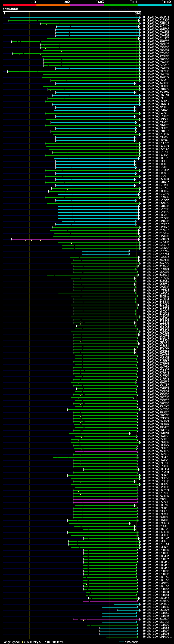Click the cyan =100char. scale bar legend
Viewport: 174px width, 644px height.
point(122,642)
